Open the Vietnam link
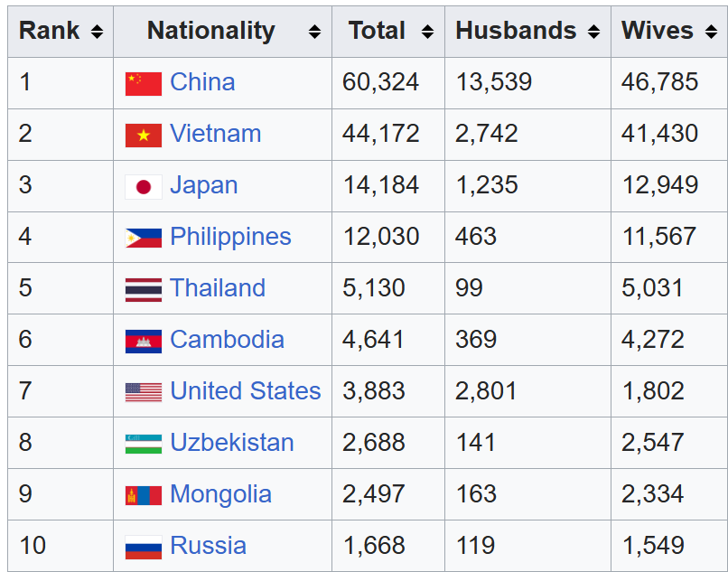 215,134
